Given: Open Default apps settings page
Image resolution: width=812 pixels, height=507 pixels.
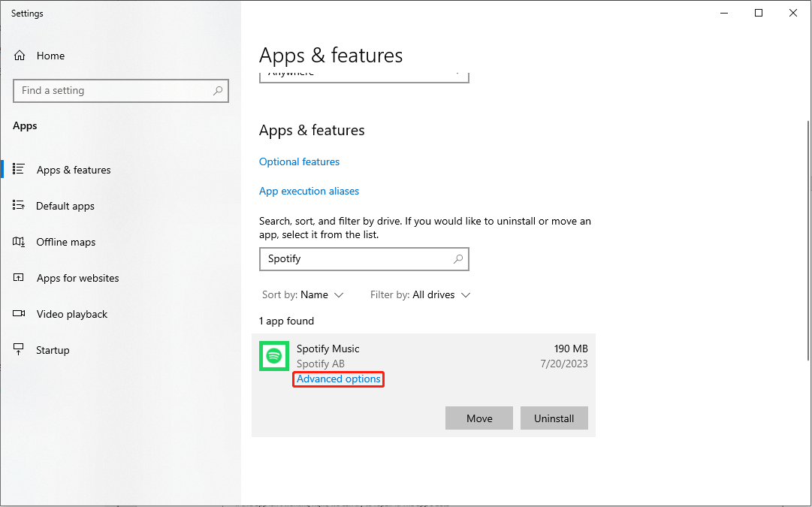Looking at the screenshot, I should (65, 206).
